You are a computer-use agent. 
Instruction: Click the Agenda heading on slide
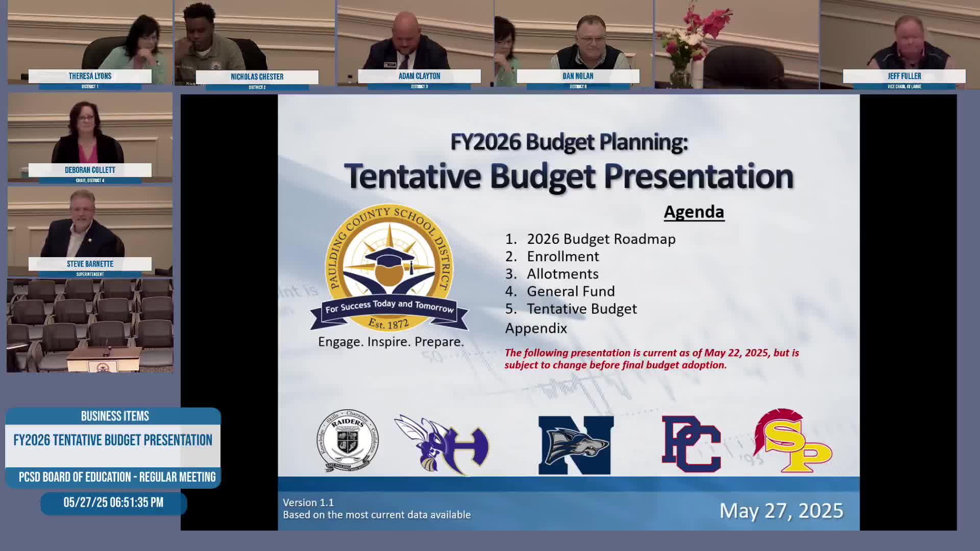tap(694, 212)
